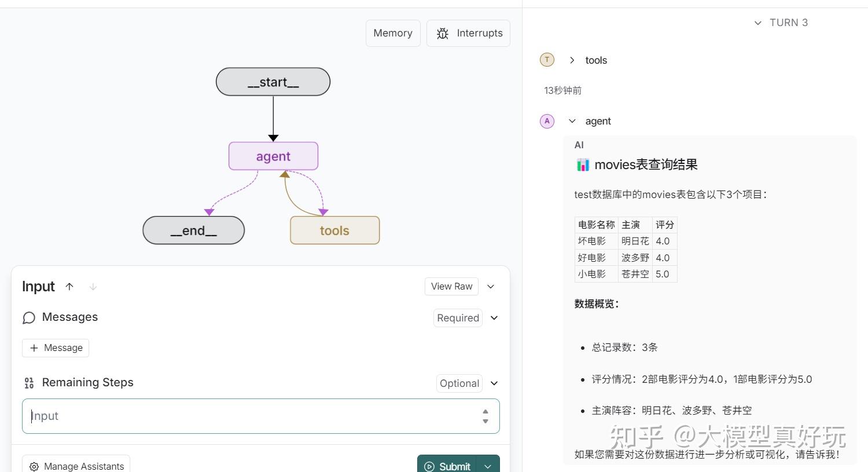Click the down arrow beside the Input heading
Viewport: 868px width, 472px height.
(x=93, y=286)
